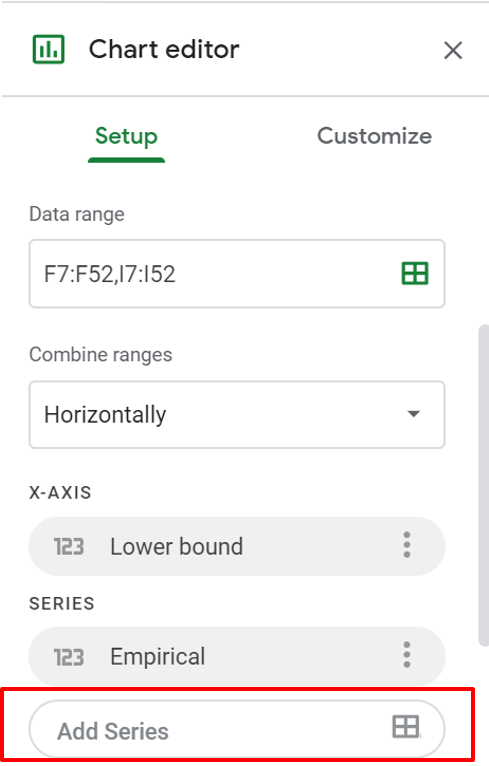Click the Chart editor title text

164,49
